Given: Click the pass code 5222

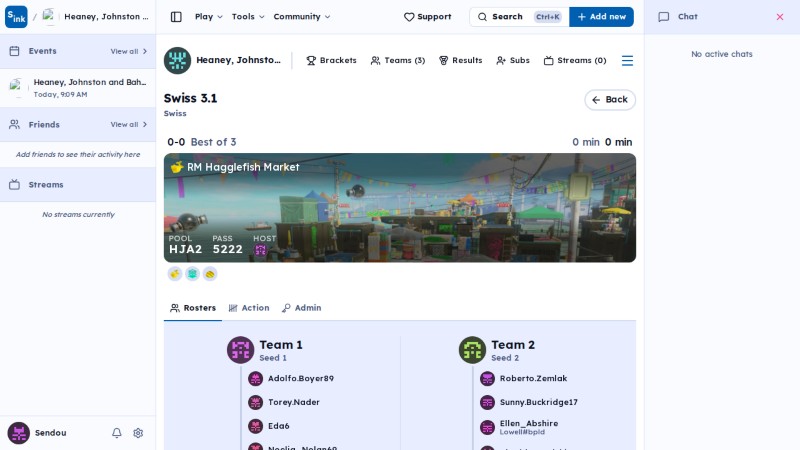Looking at the screenshot, I should [x=228, y=249].
